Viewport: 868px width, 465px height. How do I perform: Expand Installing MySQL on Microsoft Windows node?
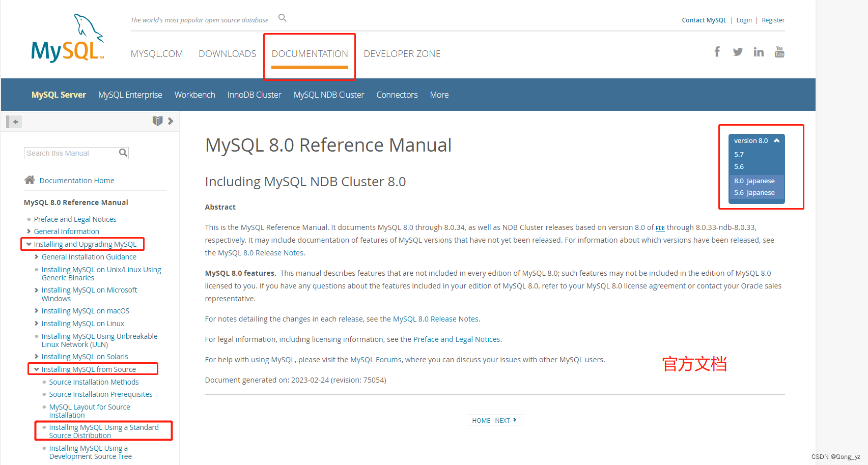click(37, 290)
